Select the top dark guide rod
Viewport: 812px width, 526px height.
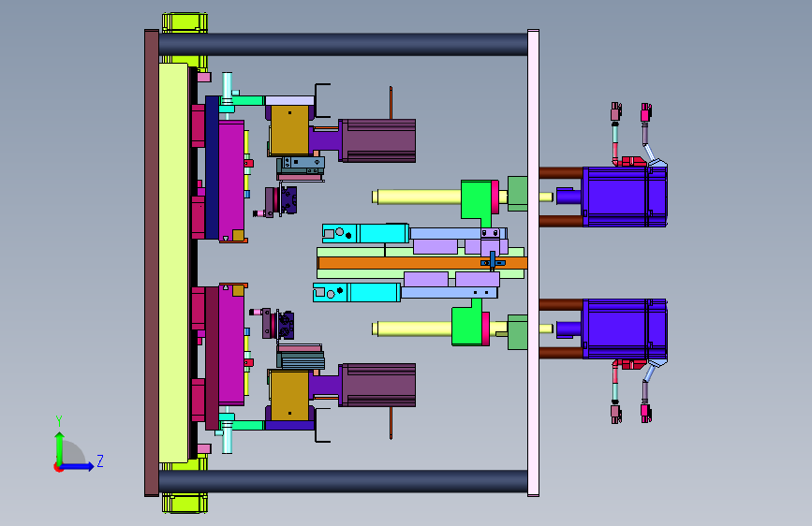click(343, 45)
